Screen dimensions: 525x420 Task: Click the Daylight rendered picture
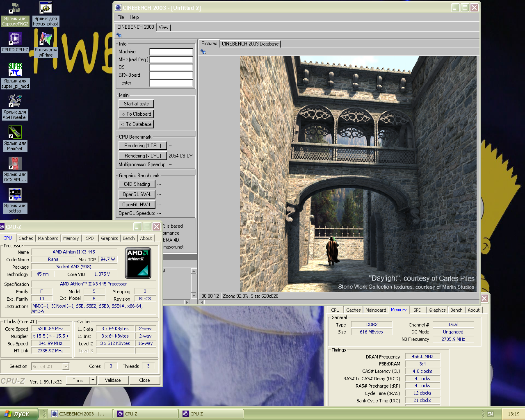[x=358, y=174]
